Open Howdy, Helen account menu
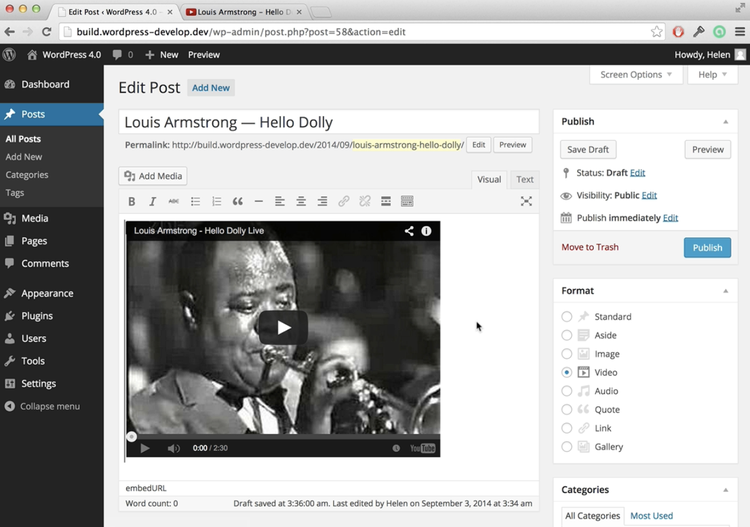The height and width of the screenshot is (527, 750). click(709, 55)
